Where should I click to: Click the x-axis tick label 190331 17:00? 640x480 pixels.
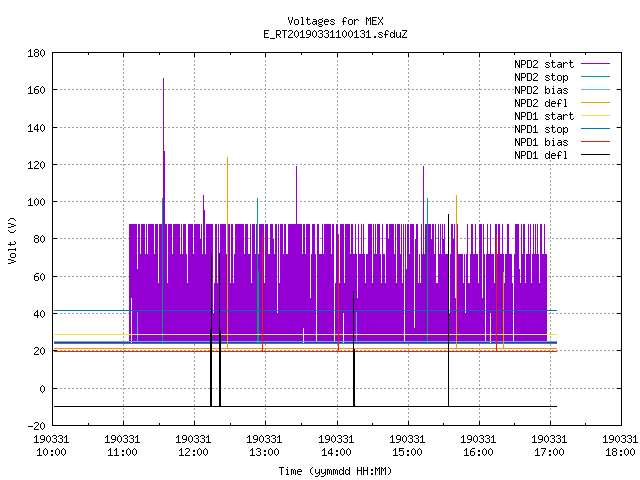coord(549,446)
